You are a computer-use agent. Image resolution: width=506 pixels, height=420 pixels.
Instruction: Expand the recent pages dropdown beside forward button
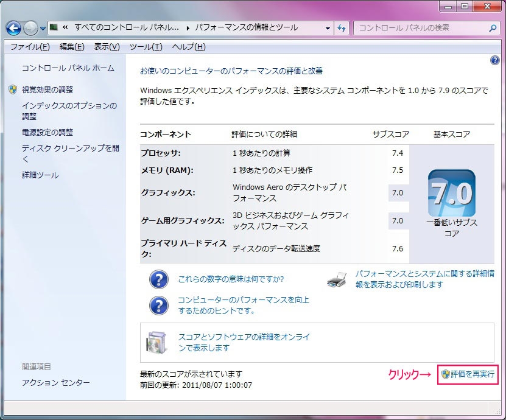[x=43, y=29]
